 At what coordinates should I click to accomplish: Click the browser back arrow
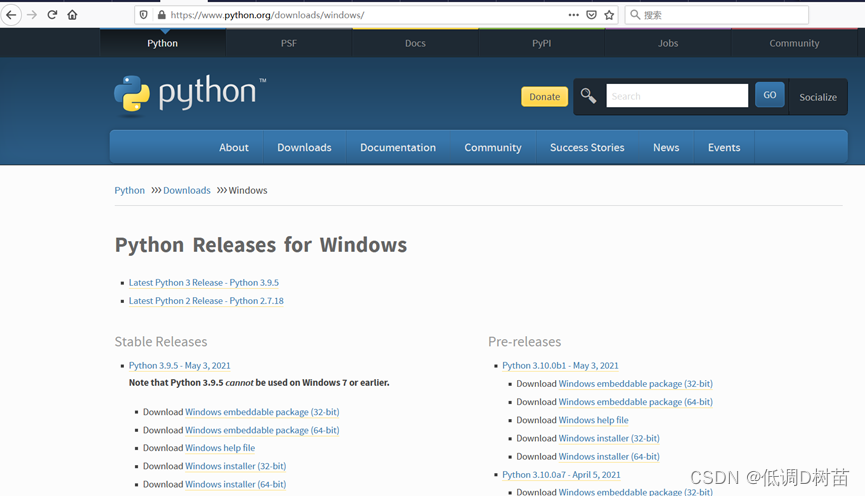(x=11, y=15)
